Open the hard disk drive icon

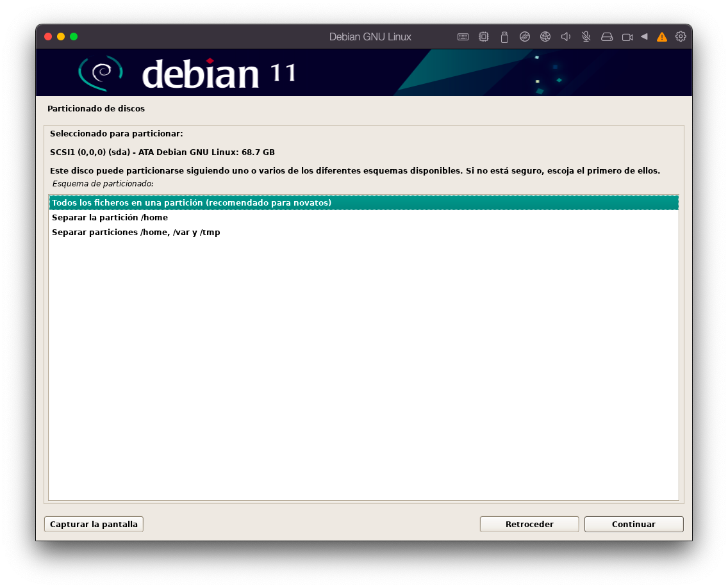606,37
